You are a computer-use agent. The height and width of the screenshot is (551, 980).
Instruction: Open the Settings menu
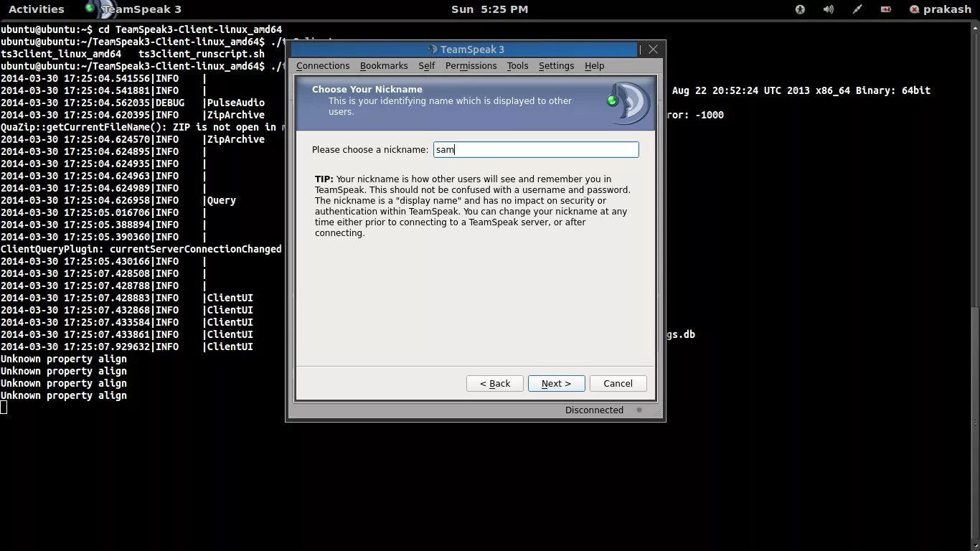pyautogui.click(x=556, y=66)
